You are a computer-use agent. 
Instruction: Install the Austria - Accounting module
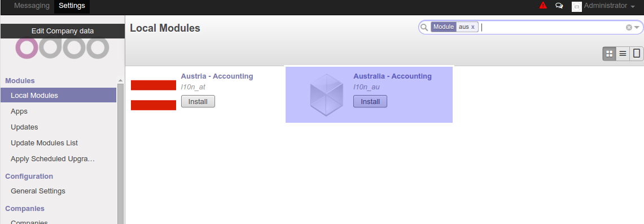(x=198, y=101)
